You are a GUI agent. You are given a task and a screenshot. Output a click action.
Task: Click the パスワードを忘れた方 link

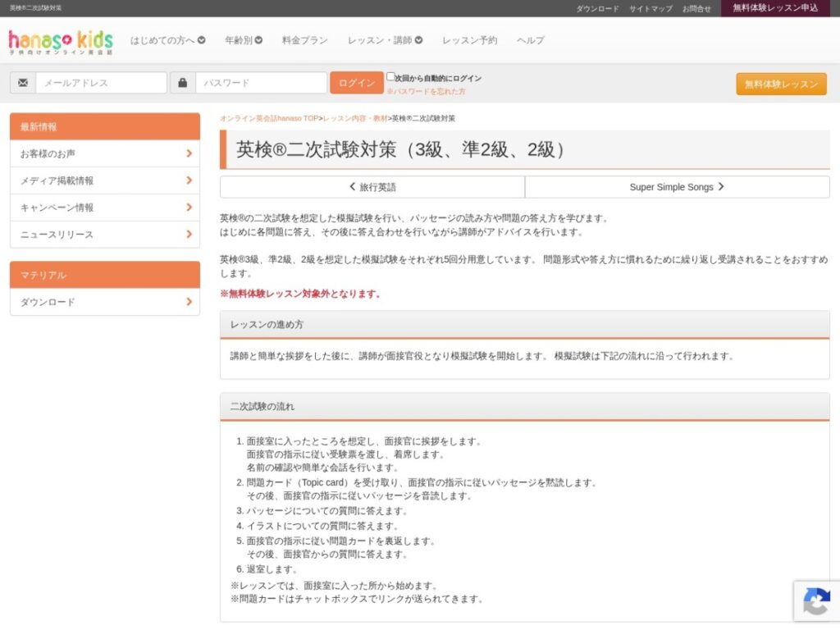coord(427,92)
